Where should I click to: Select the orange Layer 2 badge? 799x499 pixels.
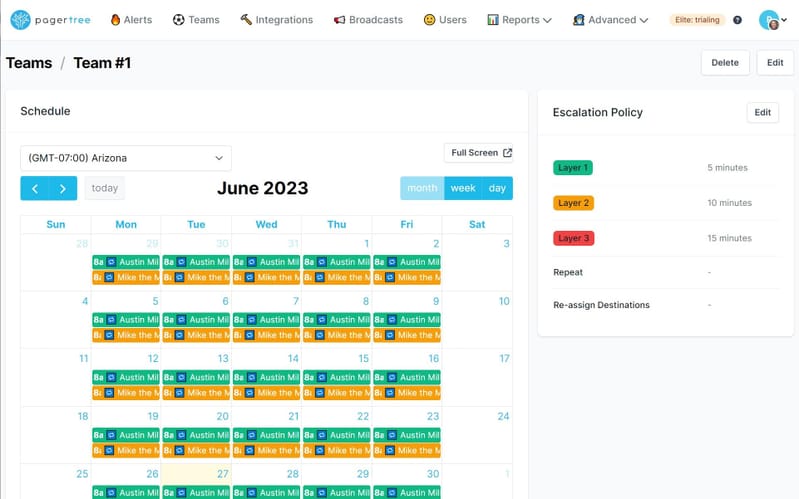[x=574, y=203]
